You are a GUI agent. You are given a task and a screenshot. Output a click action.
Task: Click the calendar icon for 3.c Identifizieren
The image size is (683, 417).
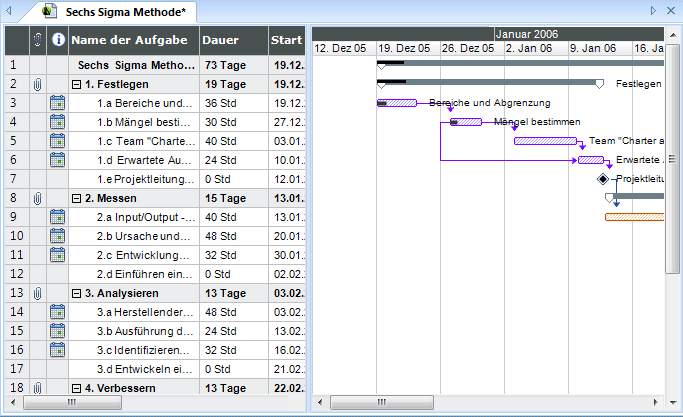pyautogui.click(x=57, y=350)
